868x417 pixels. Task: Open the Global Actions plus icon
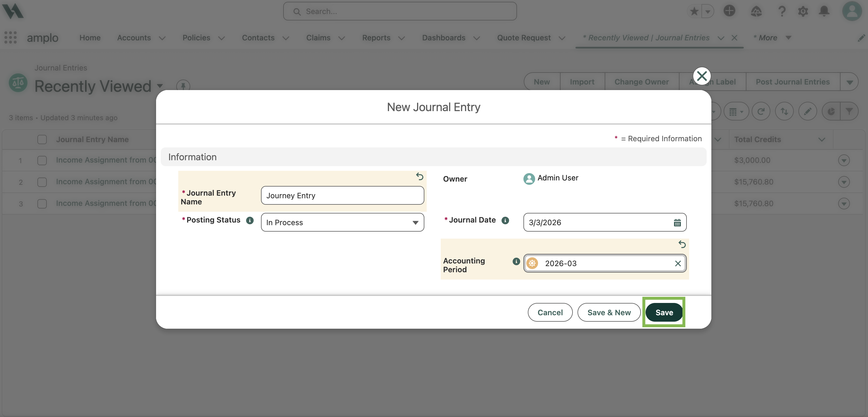[729, 11]
